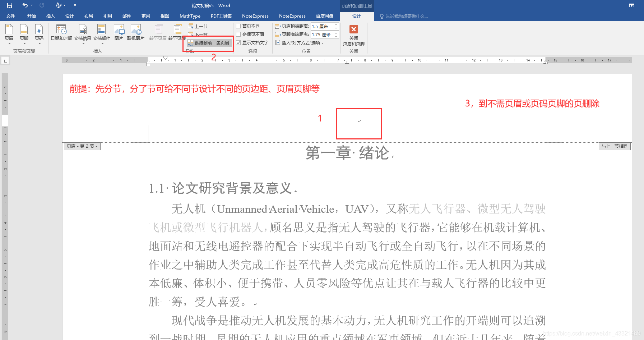This screenshot has width=644, height=340.
Task: Open the 文件 tab
Action: point(10,16)
